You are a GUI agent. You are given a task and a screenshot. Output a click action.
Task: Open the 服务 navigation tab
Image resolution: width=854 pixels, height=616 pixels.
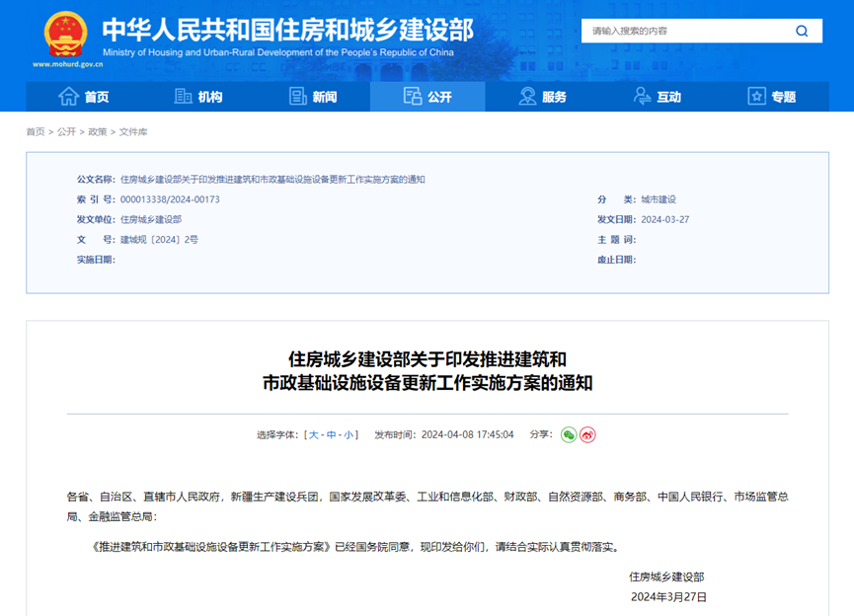point(542,97)
